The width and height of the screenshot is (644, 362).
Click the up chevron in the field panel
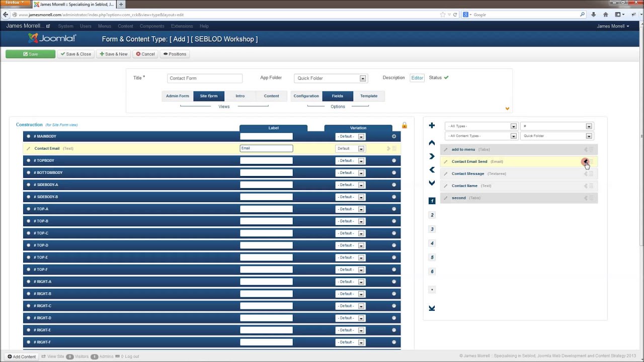click(432, 143)
